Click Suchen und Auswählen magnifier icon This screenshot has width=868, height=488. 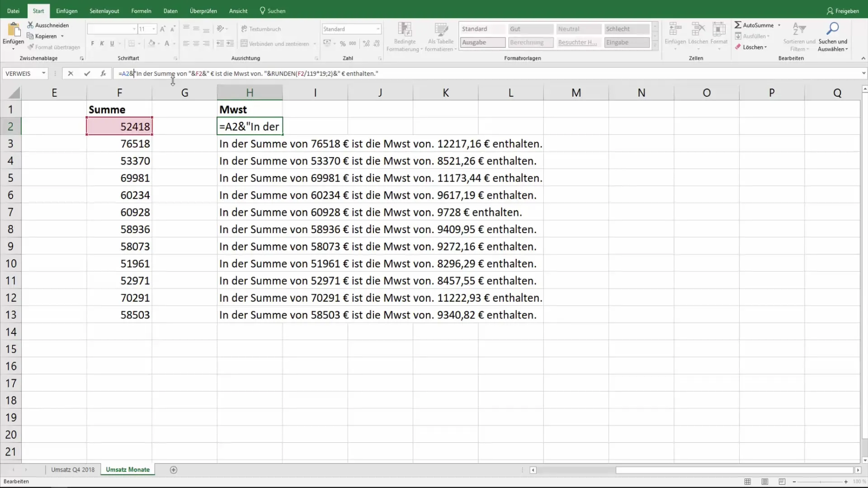(832, 29)
